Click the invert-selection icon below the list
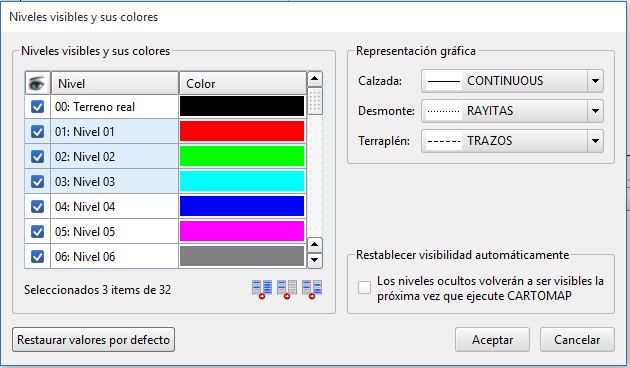 tap(312, 289)
